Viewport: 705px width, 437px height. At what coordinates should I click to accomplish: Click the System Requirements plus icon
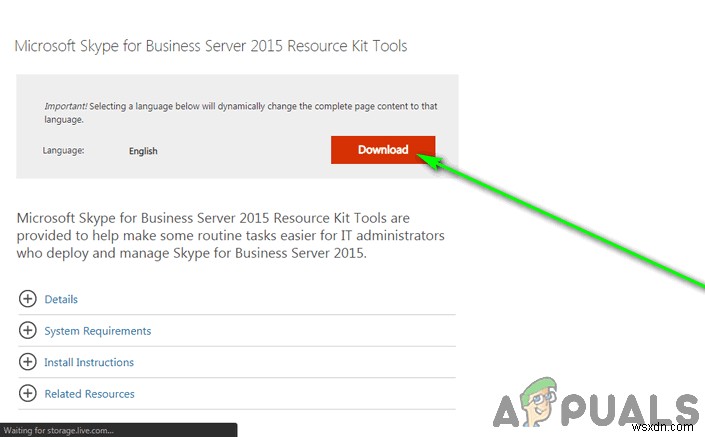click(x=28, y=330)
